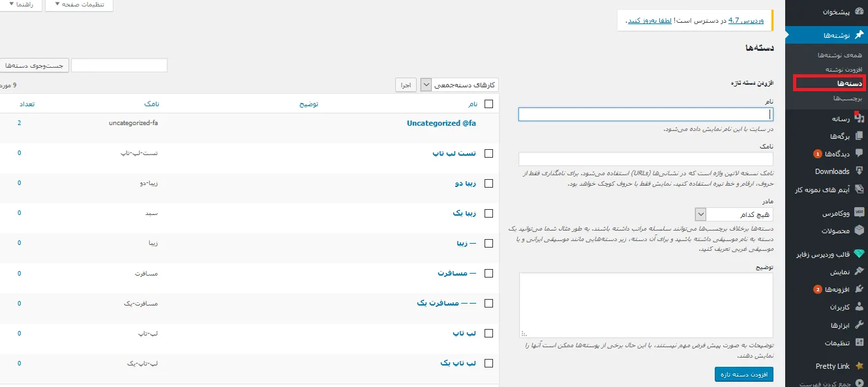Check the box for category تست لپ تاپ

tap(488, 153)
